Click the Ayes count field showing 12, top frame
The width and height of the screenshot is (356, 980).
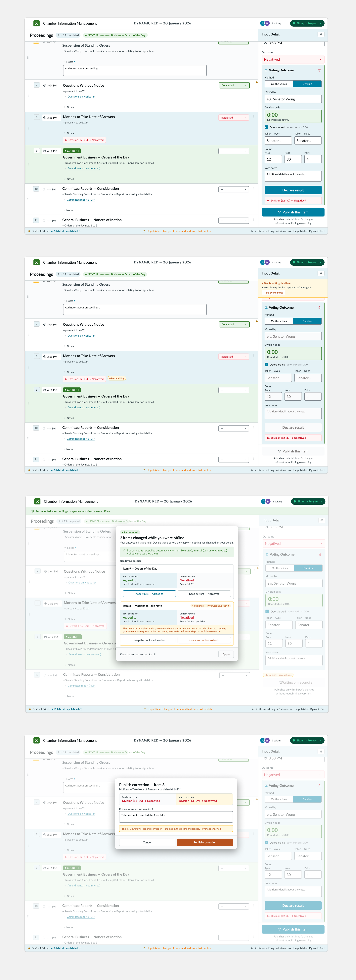click(x=273, y=159)
